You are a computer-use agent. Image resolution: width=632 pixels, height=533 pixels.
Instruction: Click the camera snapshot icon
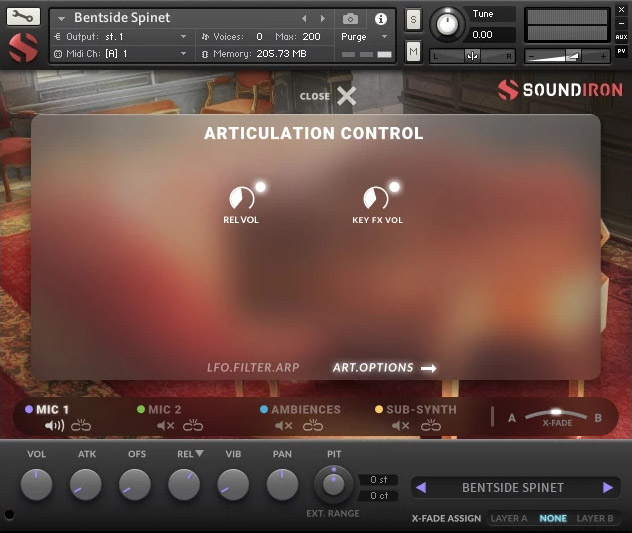pyautogui.click(x=350, y=19)
